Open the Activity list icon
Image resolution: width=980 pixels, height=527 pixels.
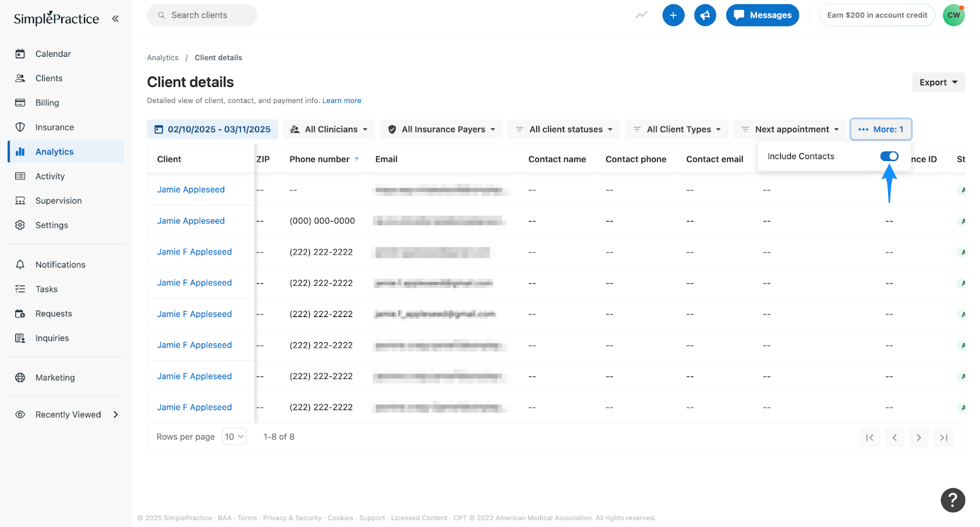click(x=20, y=176)
